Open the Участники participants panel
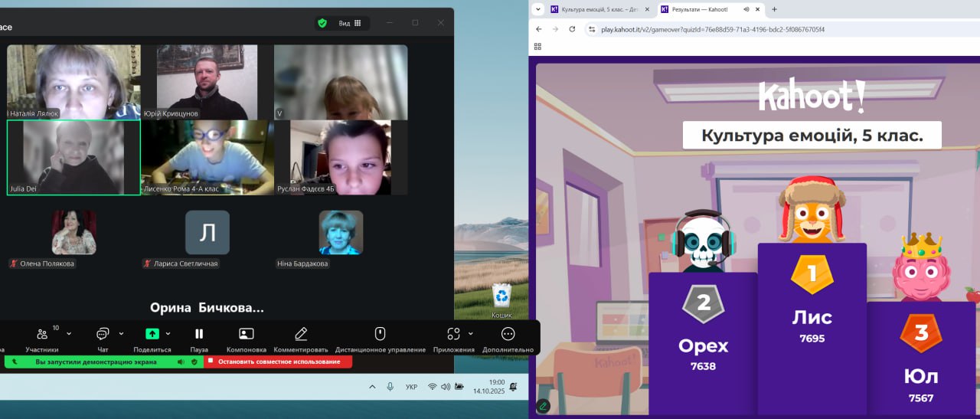Screen dimensions: 980x419 click(43, 334)
